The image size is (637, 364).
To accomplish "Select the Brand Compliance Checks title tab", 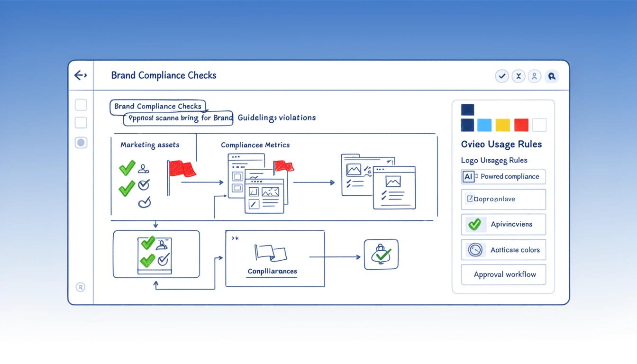I will pyautogui.click(x=158, y=106).
